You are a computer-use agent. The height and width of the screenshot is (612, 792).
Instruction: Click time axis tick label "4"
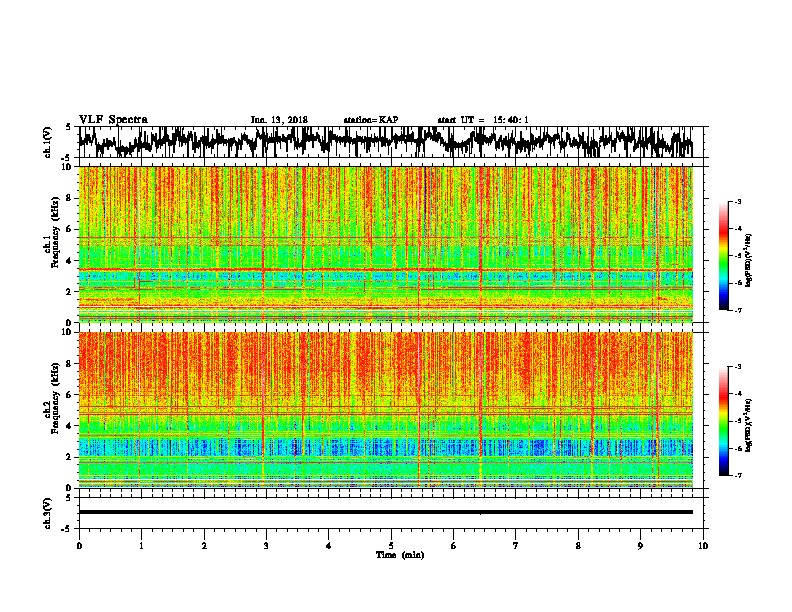pos(329,546)
